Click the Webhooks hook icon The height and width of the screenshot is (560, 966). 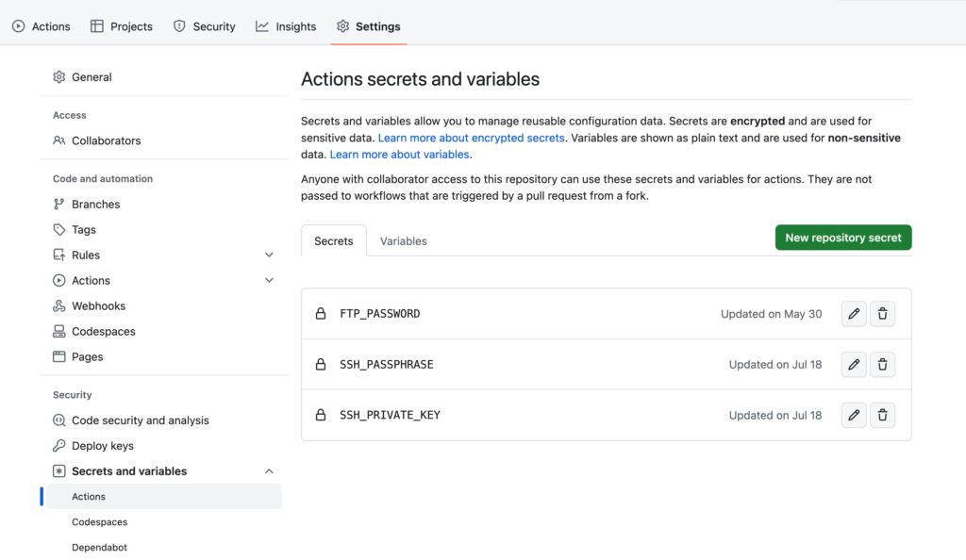pos(59,305)
